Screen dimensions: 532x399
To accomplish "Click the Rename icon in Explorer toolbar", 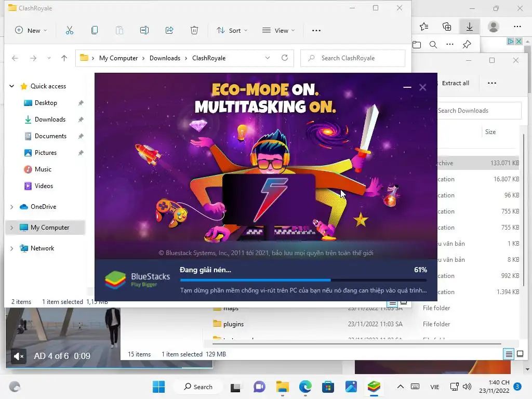I will [x=144, y=31].
